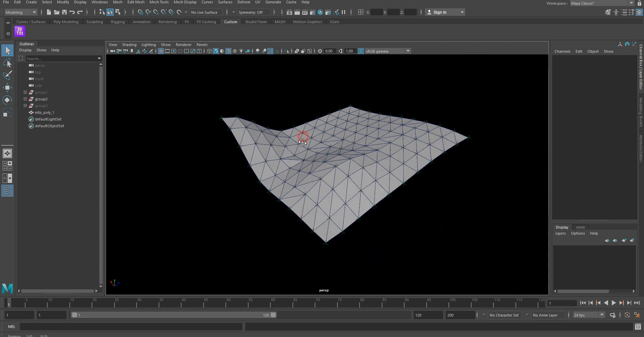Toggle wireframe on shaded display
The image size is (644, 337).
click(229, 51)
